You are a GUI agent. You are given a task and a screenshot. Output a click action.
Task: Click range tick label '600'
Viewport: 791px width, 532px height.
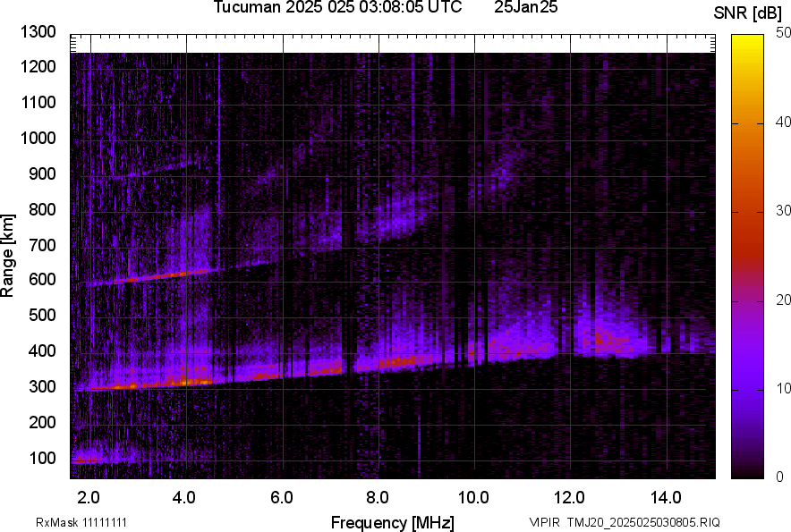(42, 279)
